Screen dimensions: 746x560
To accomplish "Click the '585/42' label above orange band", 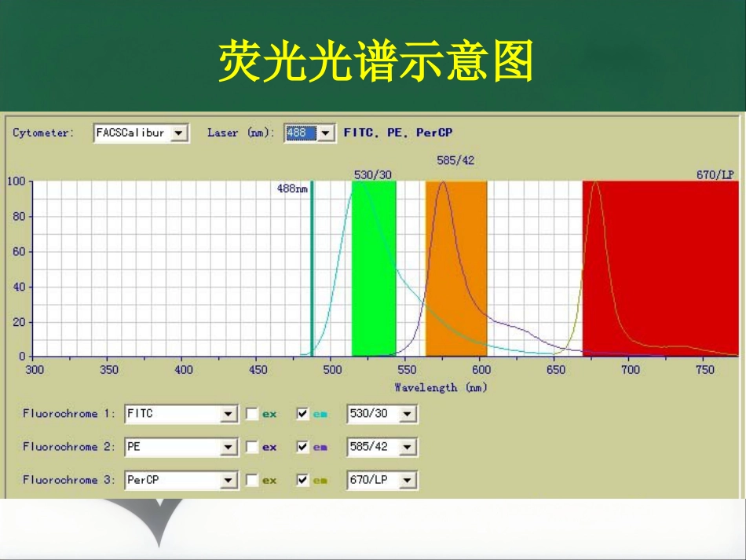I will pos(455,160).
